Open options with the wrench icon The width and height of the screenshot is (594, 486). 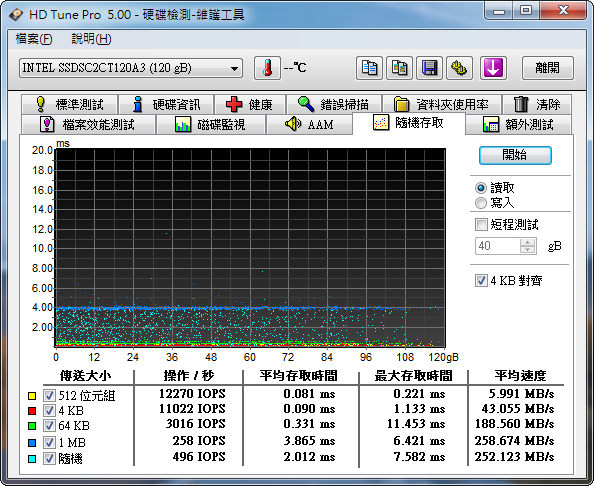459,68
